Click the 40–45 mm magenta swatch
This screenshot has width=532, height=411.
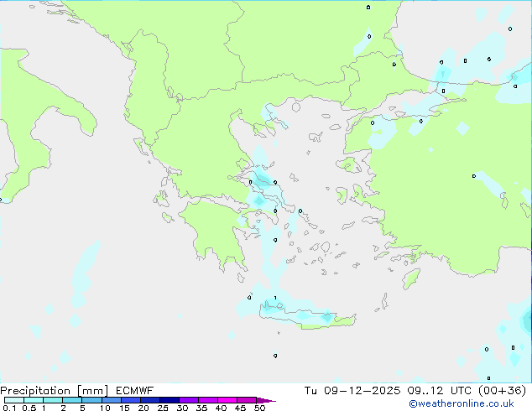[227, 400]
